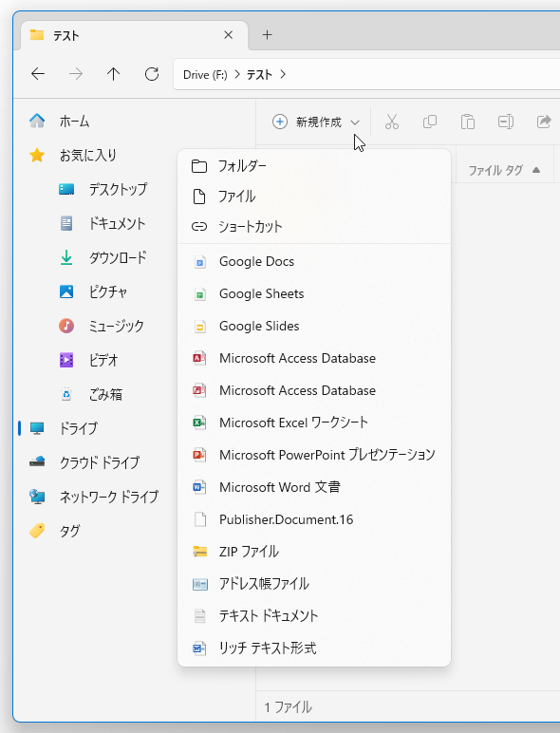Click the Rename toolbar icon
The height and width of the screenshot is (733, 560).
[x=506, y=122]
